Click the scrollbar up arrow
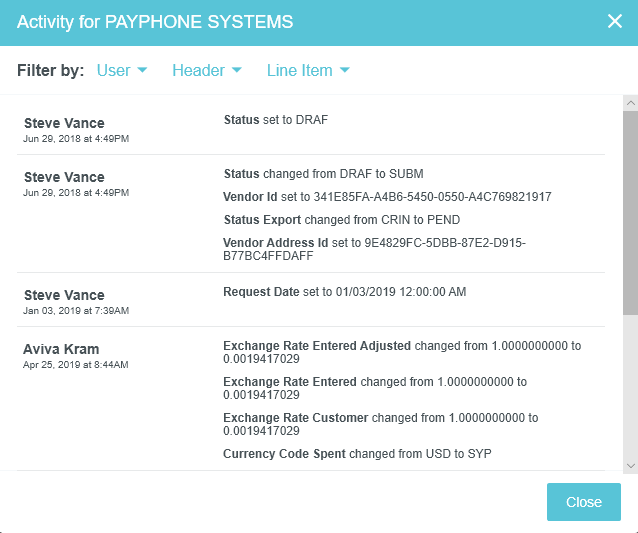Image resolution: width=638 pixels, height=533 pixels. coord(630,103)
